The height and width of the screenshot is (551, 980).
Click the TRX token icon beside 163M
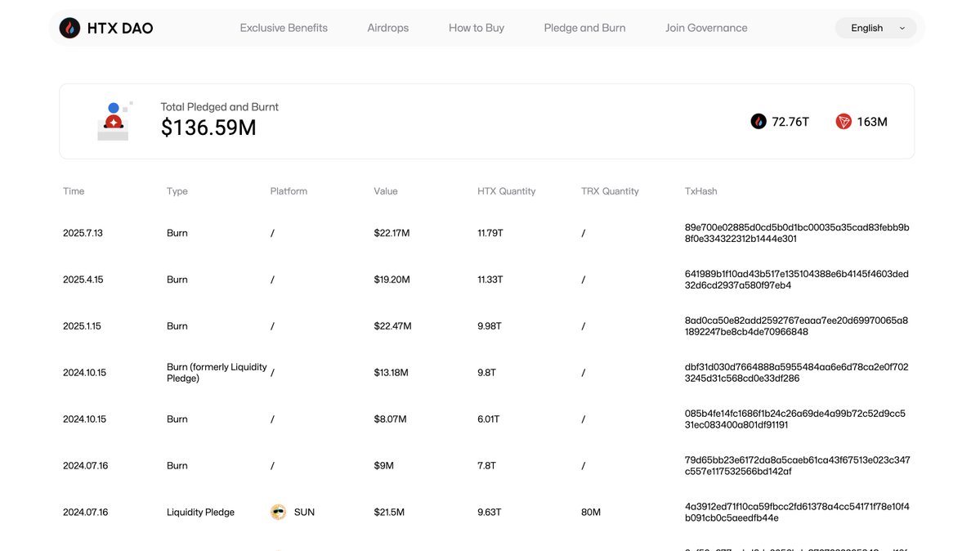[844, 121]
